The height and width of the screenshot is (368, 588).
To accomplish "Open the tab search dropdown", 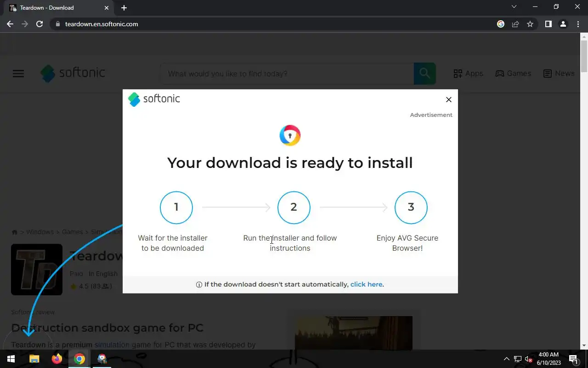I will coord(514,7).
